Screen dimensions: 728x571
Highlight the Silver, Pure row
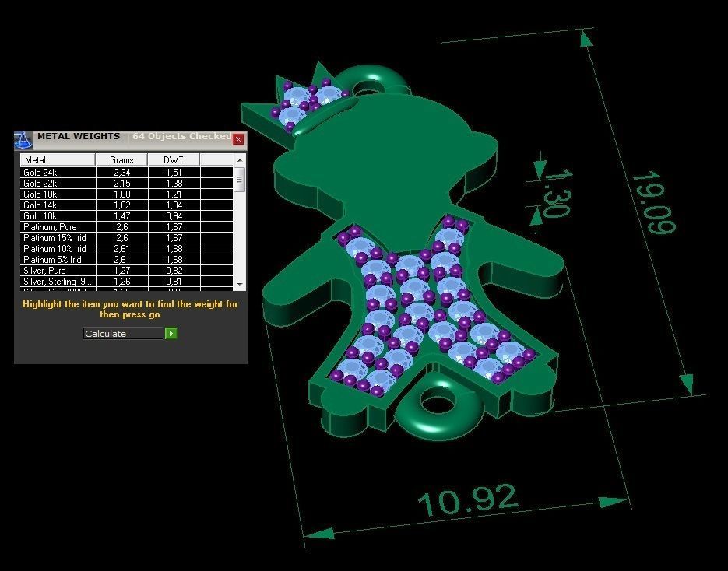pyautogui.click(x=55, y=271)
